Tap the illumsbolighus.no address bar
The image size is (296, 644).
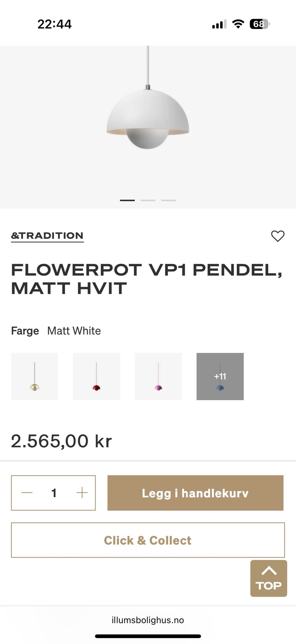[148, 620]
